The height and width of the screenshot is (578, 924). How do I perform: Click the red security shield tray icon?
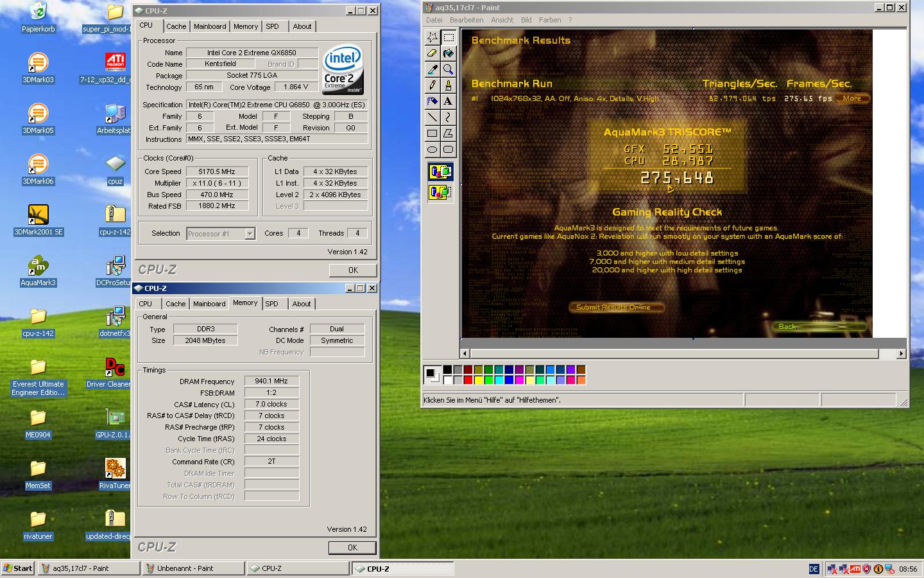click(866, 569)
